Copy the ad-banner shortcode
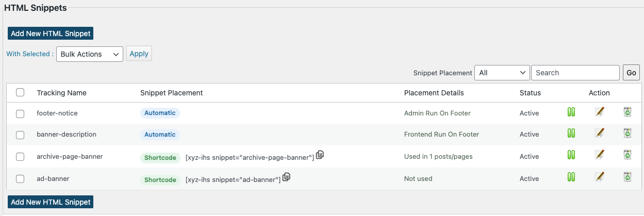The image size is (644, 216). point(286,177)
